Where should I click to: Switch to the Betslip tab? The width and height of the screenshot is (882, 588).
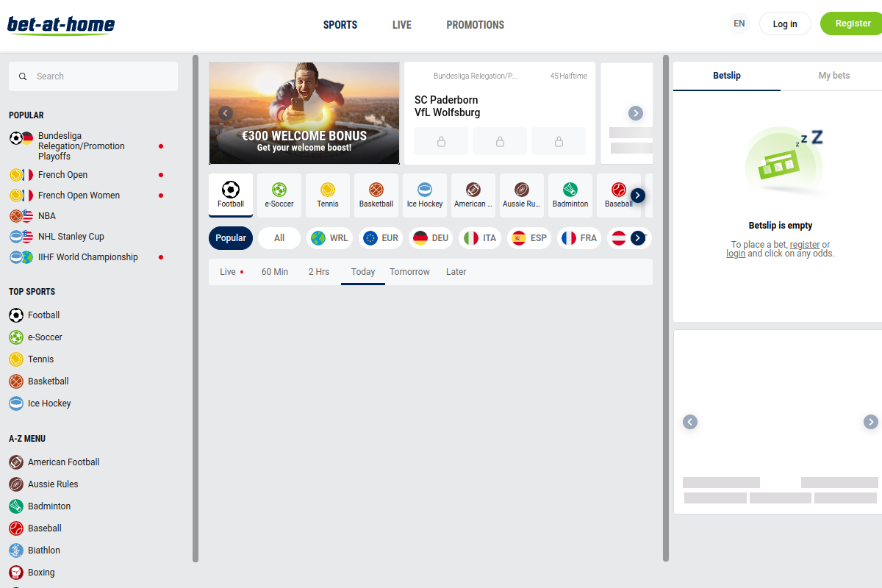pyautogui.click(x=727, y=76)
